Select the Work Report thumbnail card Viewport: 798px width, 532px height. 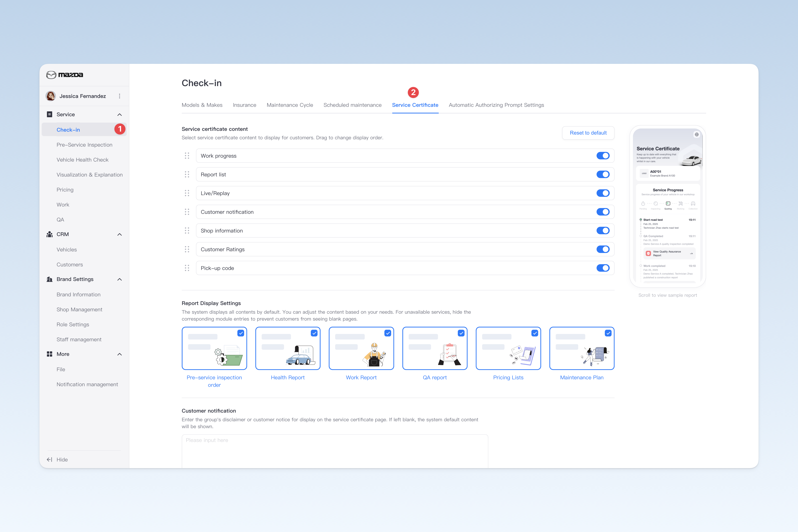(361, 348)
